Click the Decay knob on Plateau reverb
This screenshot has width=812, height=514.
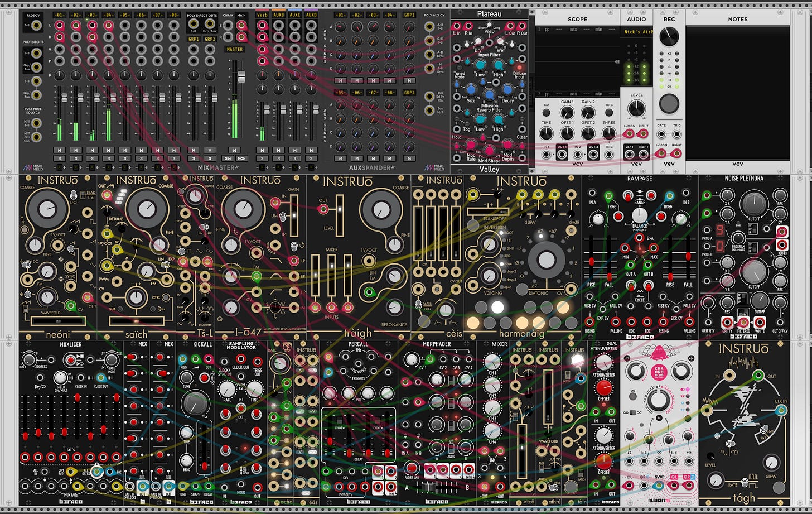[507, 89]
